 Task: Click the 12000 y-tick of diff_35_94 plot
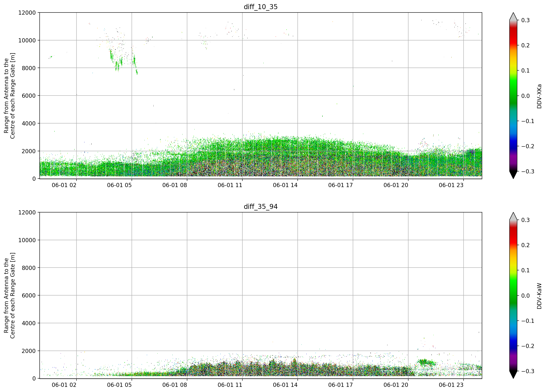pyautogui.click(x=27, y=213)
